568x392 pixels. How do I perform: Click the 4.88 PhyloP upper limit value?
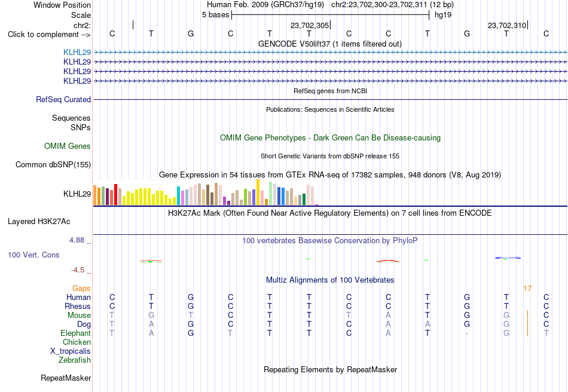(x=77, y=240)
